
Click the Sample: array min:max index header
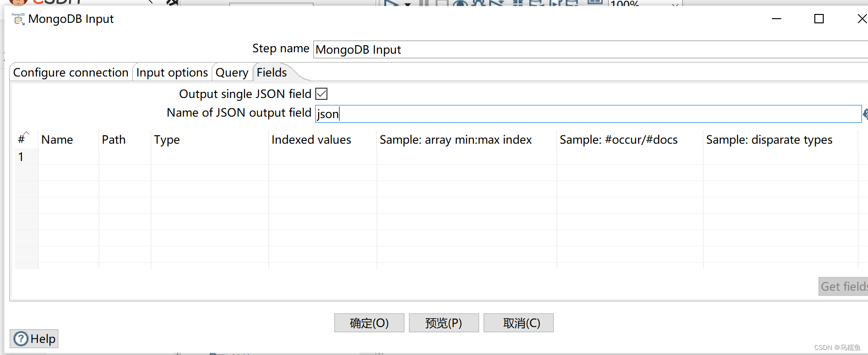[467, 139]
